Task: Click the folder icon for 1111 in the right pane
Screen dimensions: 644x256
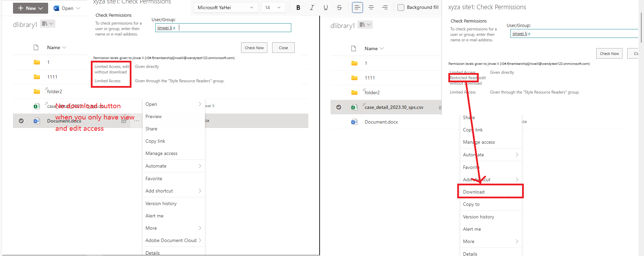Action: (x=354, y=78)
